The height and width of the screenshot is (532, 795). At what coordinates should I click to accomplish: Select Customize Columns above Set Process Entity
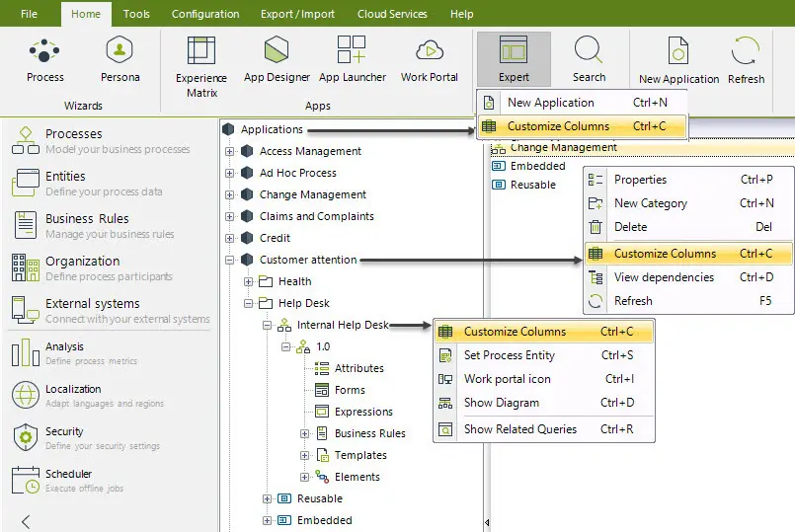click(544, 332)
